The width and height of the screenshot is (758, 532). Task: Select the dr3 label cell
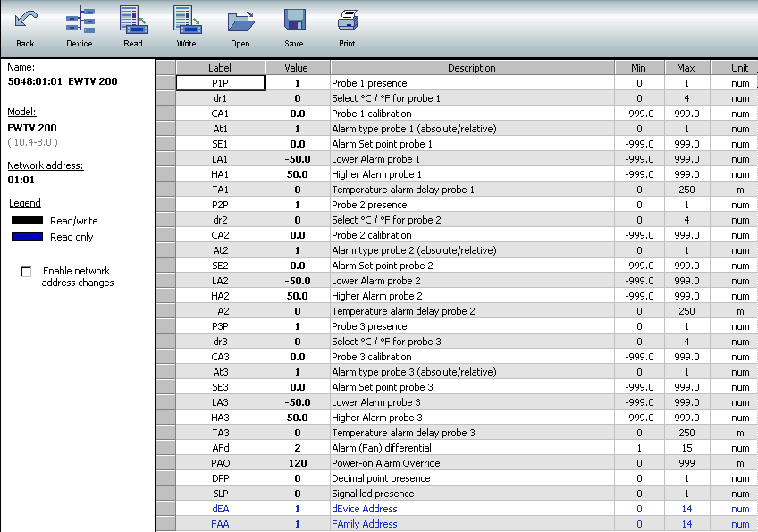(221, 342)
